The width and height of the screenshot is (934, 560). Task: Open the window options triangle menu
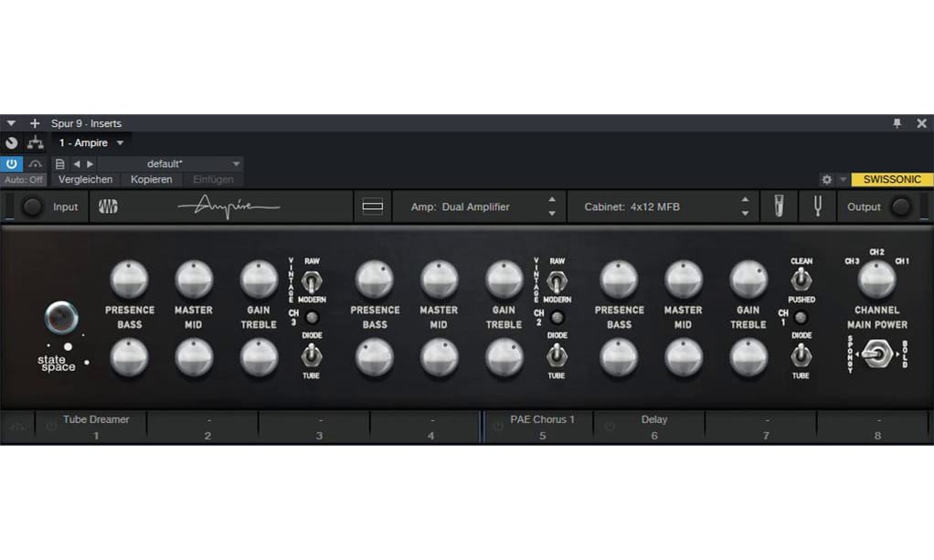coord(11,123)
